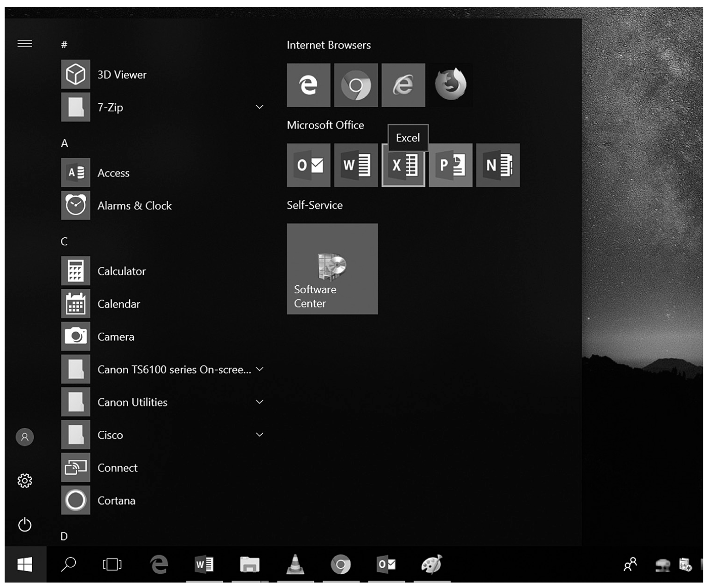Expand the Cisco folder chevron

260,435
